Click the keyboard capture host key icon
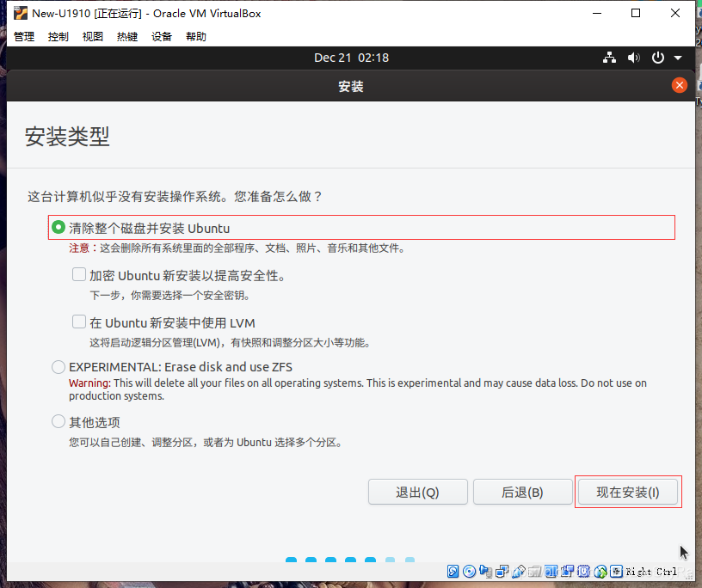 (x=617, y=571)
